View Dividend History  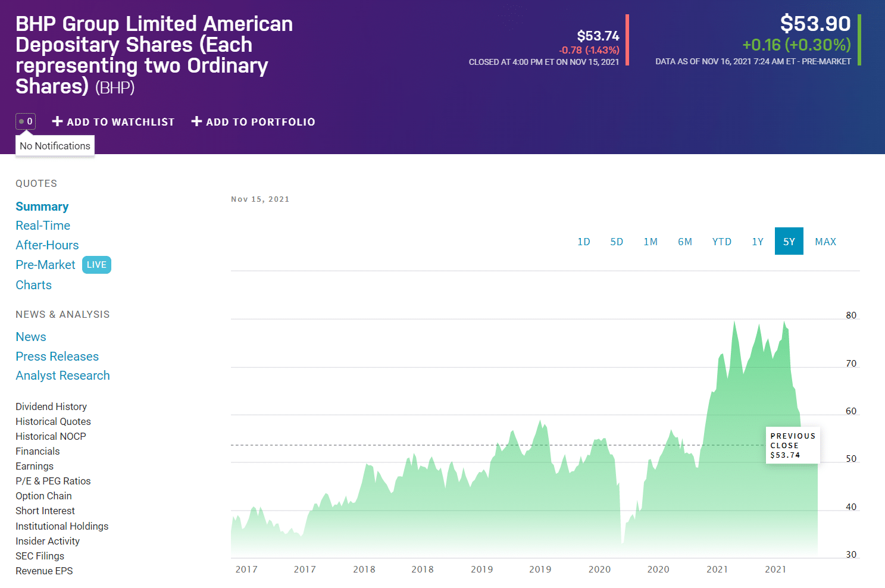pos(51,406)
